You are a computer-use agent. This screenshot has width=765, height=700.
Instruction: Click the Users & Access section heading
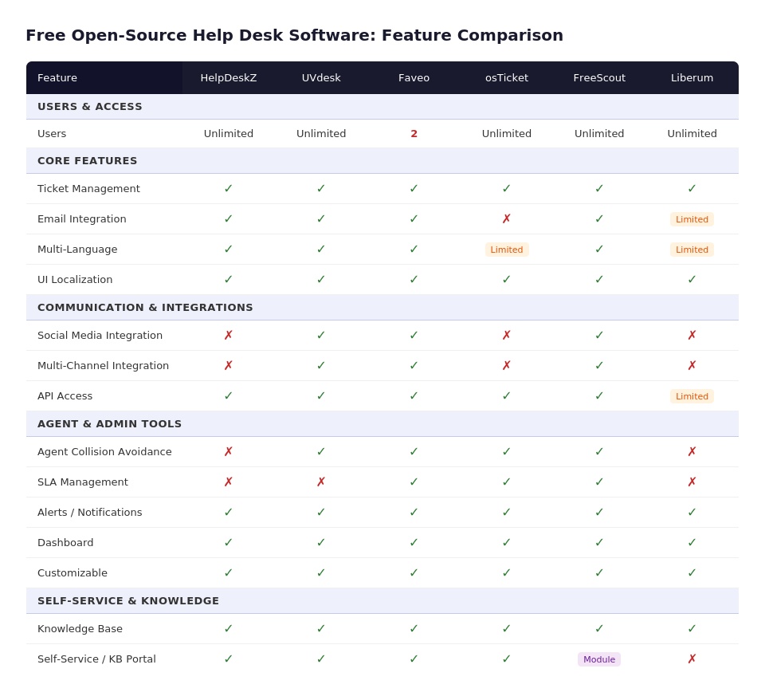tap(90, 106)
